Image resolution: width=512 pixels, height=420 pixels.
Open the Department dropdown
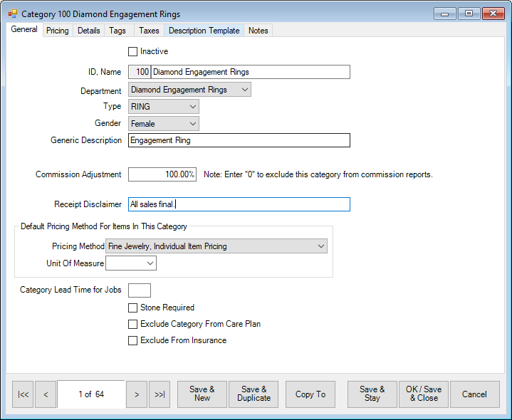coord(189,90)
